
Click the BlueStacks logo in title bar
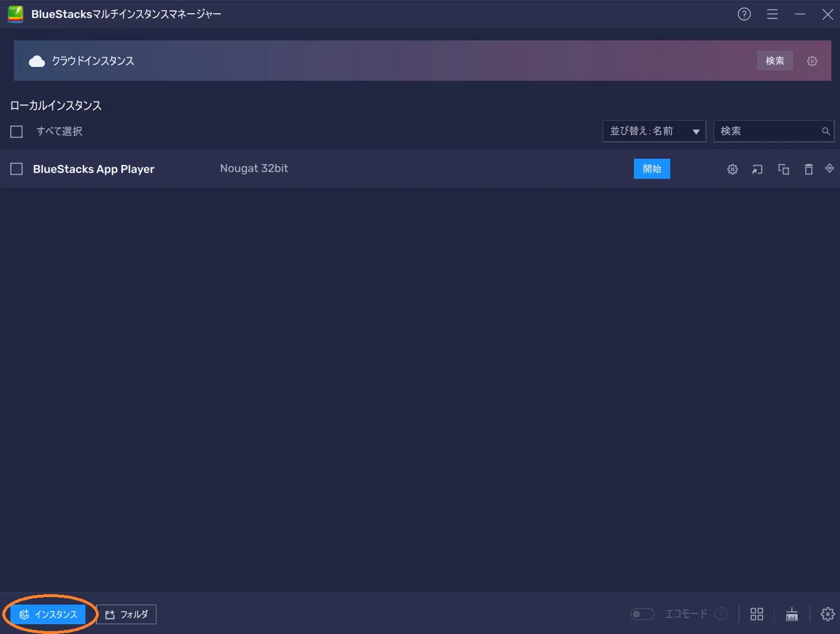[16, 14]
